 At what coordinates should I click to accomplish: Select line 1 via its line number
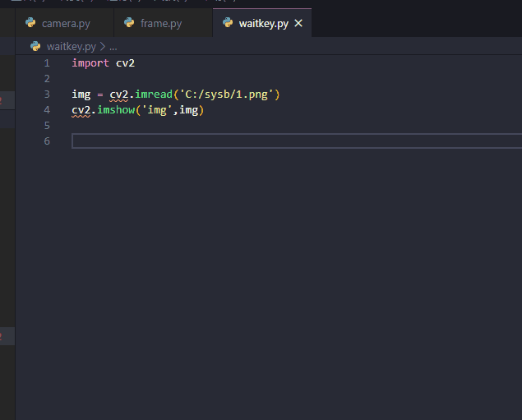[x=47, y=63]
